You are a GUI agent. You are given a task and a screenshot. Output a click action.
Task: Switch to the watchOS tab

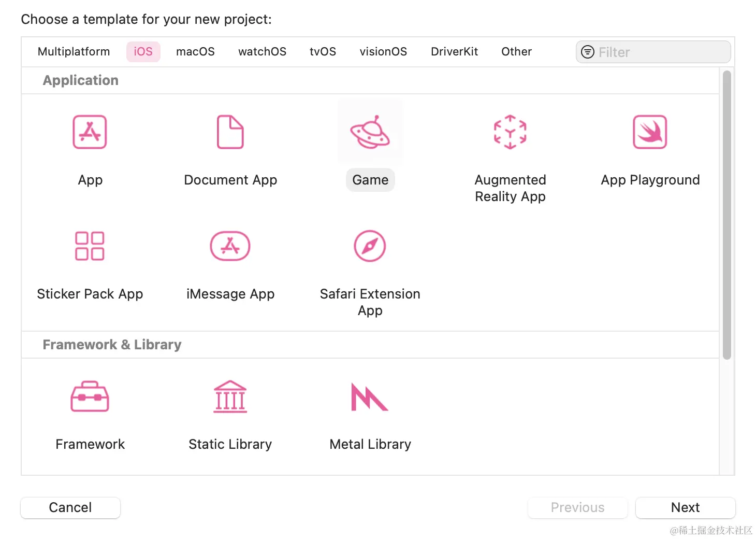tap(262, 52)
